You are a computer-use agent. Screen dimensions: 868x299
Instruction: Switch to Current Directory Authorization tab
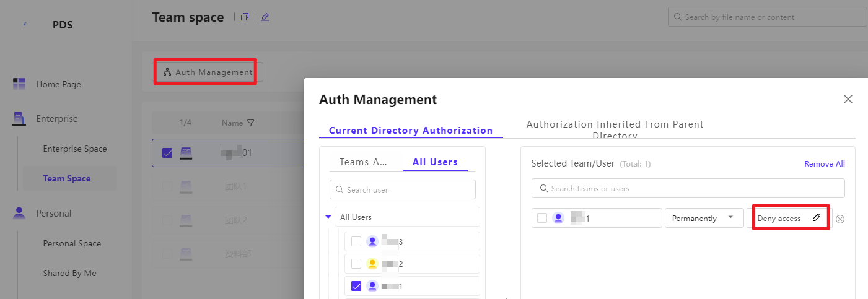click(411, 131)
